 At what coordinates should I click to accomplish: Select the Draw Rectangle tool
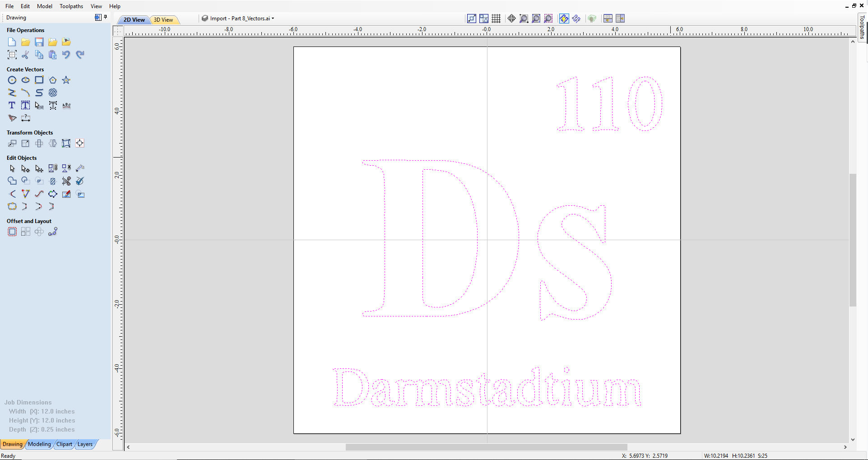point(39,80)
